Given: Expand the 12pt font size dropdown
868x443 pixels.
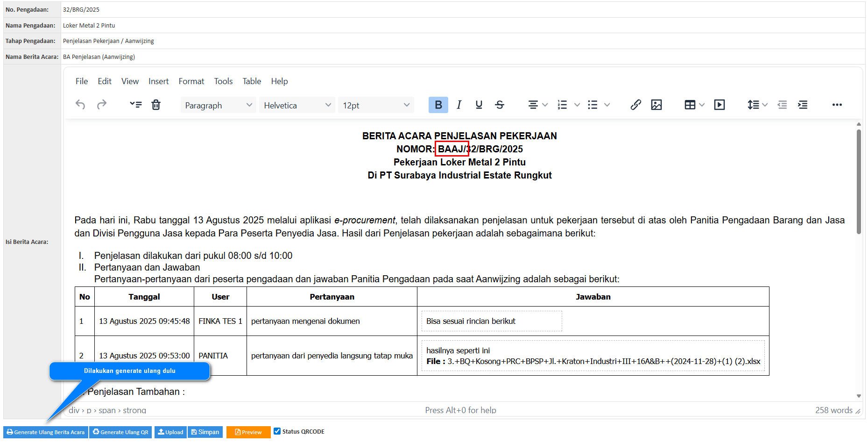Looking at the screenshot, I should (376, 105).
